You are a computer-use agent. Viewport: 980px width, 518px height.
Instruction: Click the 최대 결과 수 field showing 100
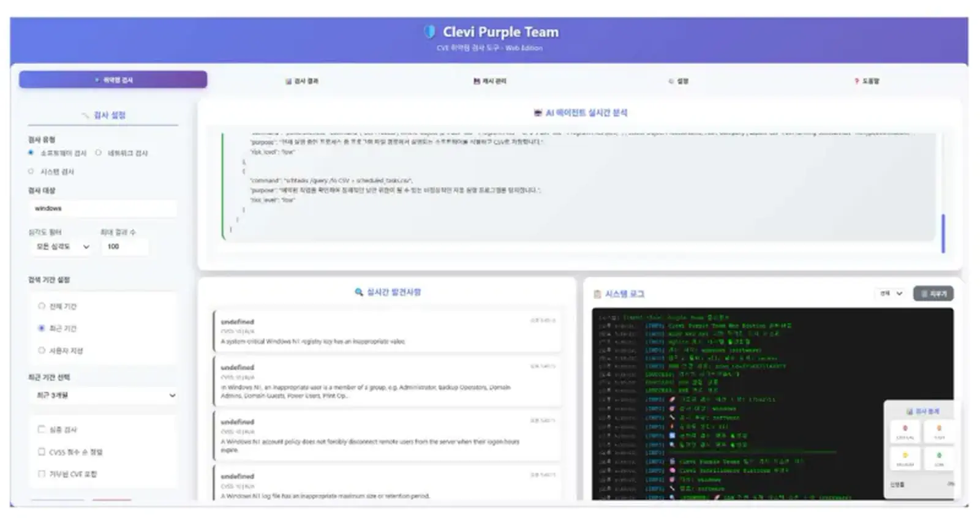pyautogui.click(x=126, y=247)
